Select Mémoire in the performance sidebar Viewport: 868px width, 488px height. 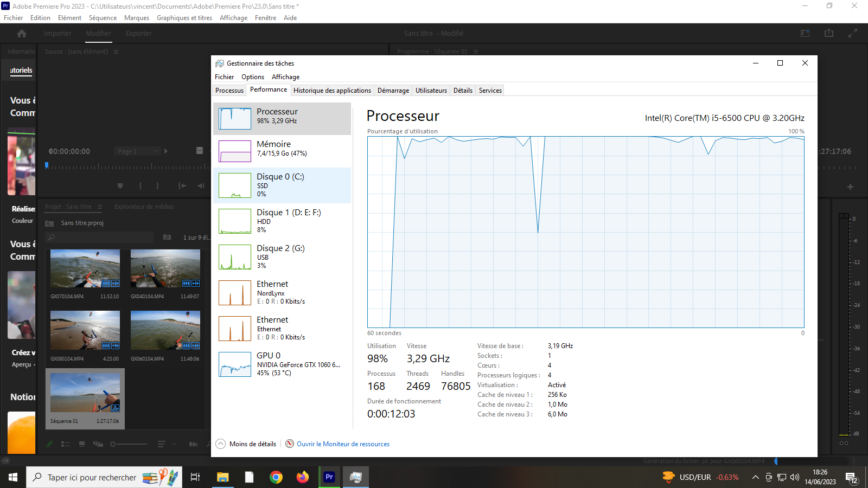(282, 151)
